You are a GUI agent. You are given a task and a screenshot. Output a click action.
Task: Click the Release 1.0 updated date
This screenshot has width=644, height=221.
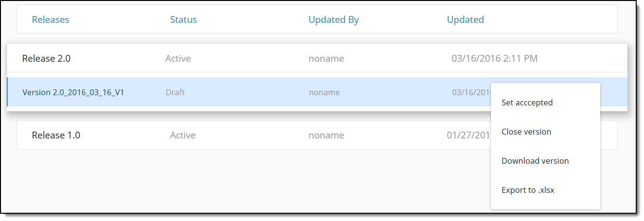[468, 135]
